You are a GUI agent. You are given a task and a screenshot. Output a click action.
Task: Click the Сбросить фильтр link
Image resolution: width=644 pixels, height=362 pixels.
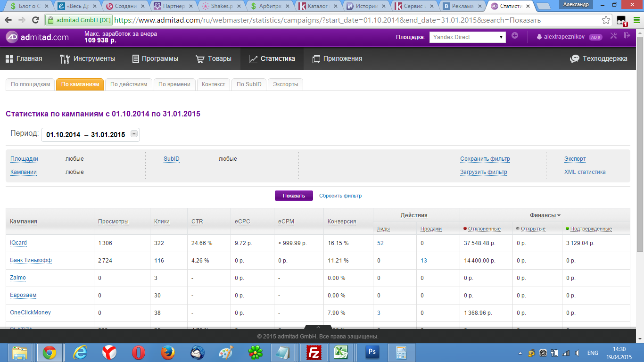[x=340, y=196]
